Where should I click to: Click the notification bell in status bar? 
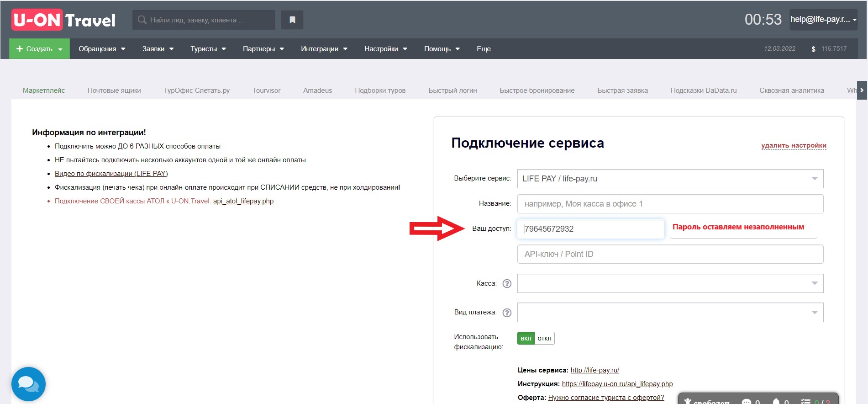[776, 401]
